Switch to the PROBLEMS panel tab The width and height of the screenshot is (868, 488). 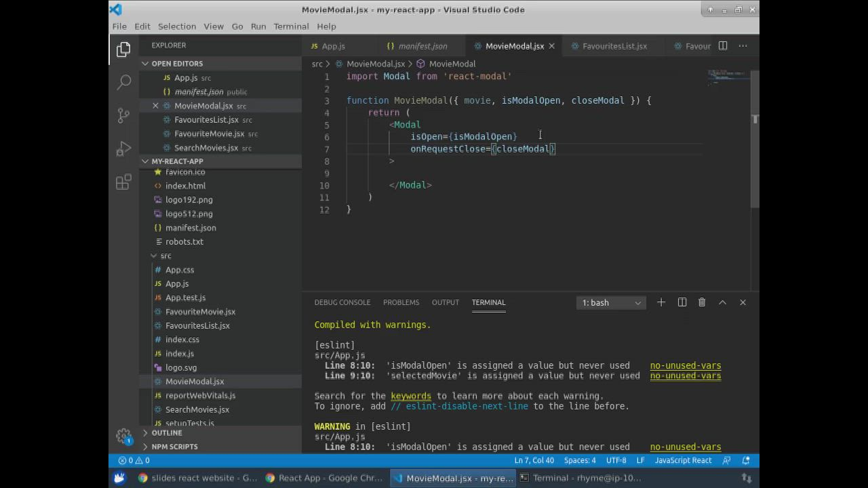[401, 302]
